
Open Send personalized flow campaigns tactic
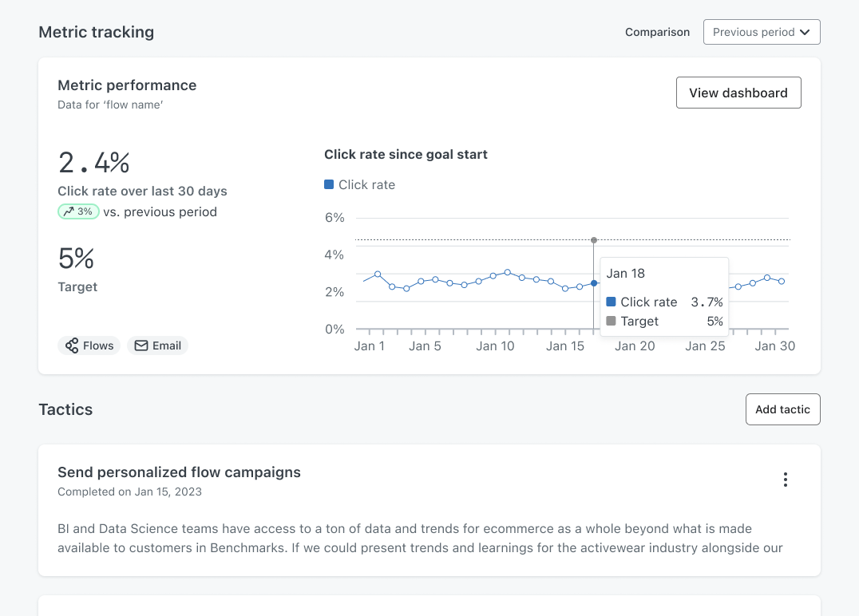coord(179,472)
